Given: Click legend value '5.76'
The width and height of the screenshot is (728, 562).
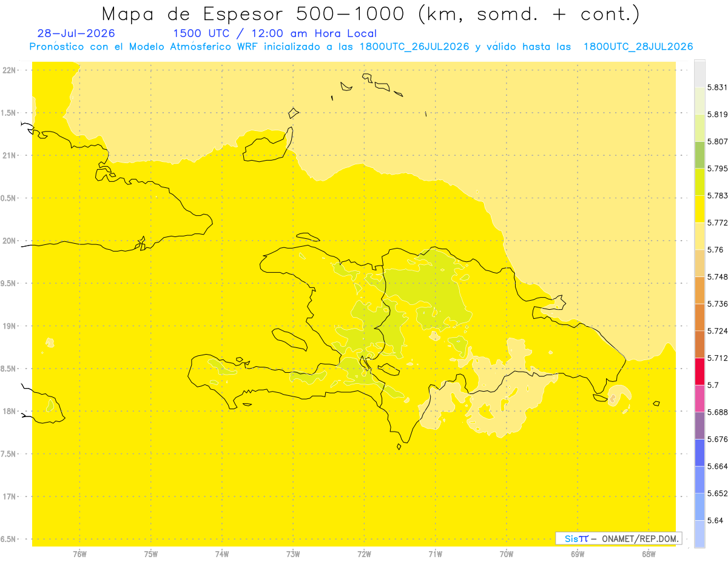Looking at the screenshot, I should (x=715, y=250).
